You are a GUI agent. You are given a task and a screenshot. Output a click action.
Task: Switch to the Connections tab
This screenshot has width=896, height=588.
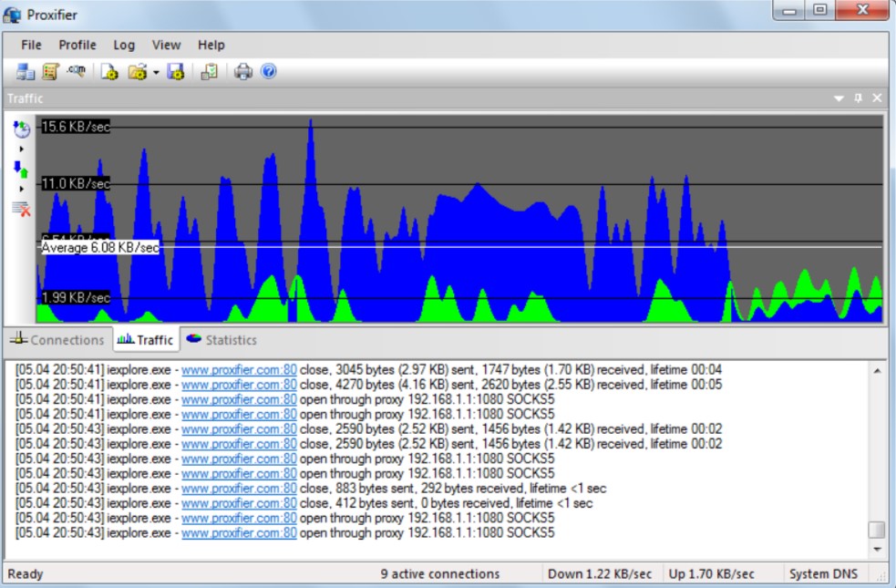pyautogui.click(x=57, y=340)
